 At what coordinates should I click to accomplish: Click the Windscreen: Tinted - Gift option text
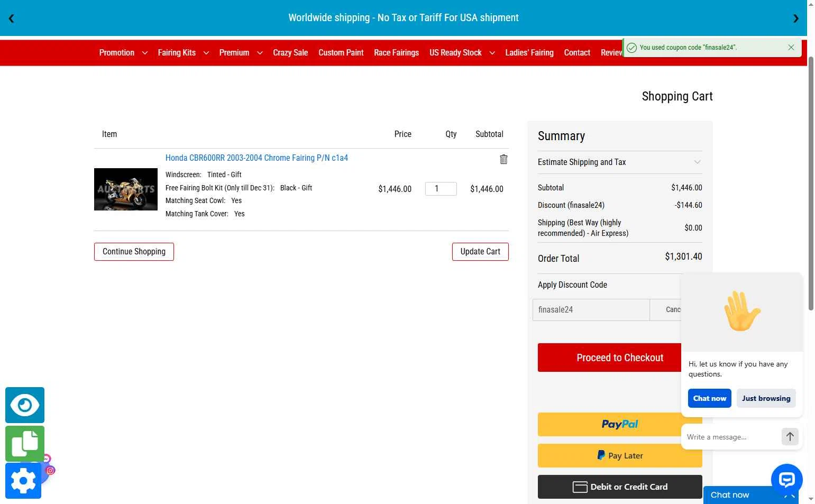(203, 175)
